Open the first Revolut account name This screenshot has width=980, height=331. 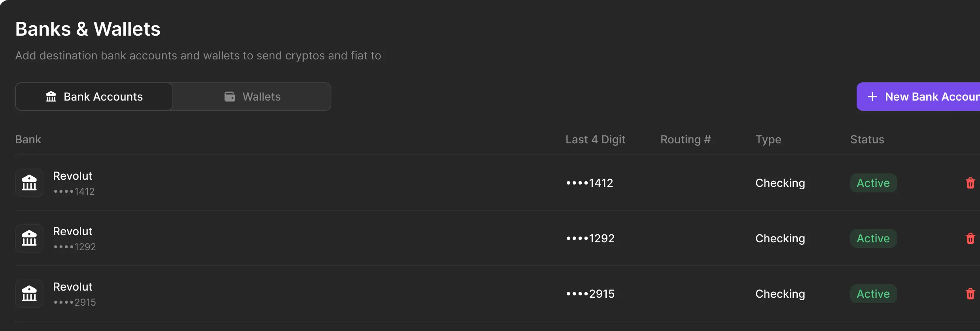tap(73, 176)
